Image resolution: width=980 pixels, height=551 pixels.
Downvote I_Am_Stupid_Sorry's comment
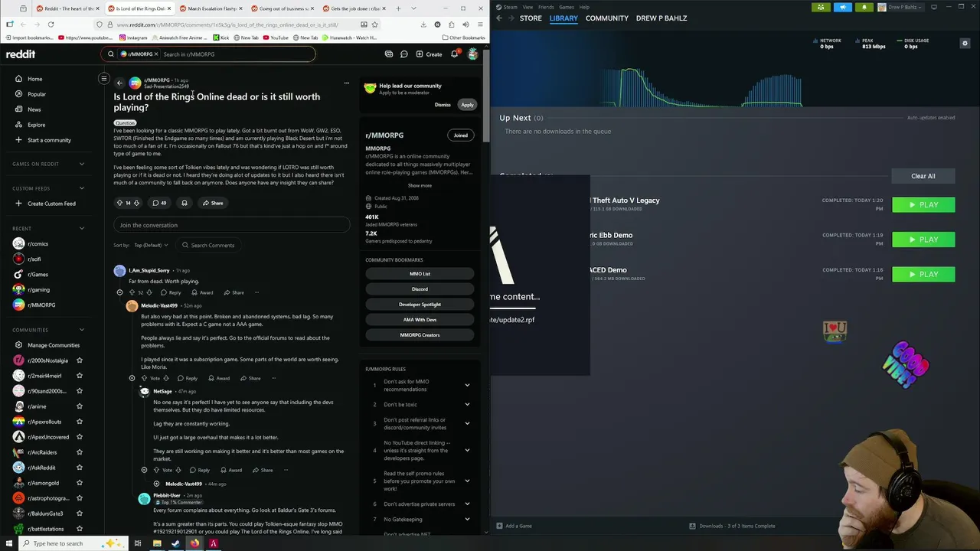[x=149, y=292]
